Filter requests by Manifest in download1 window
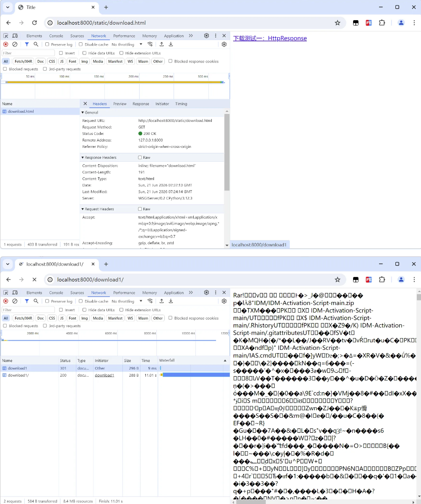The height and width of the screenshot is (504, 421). pos(115,318)
